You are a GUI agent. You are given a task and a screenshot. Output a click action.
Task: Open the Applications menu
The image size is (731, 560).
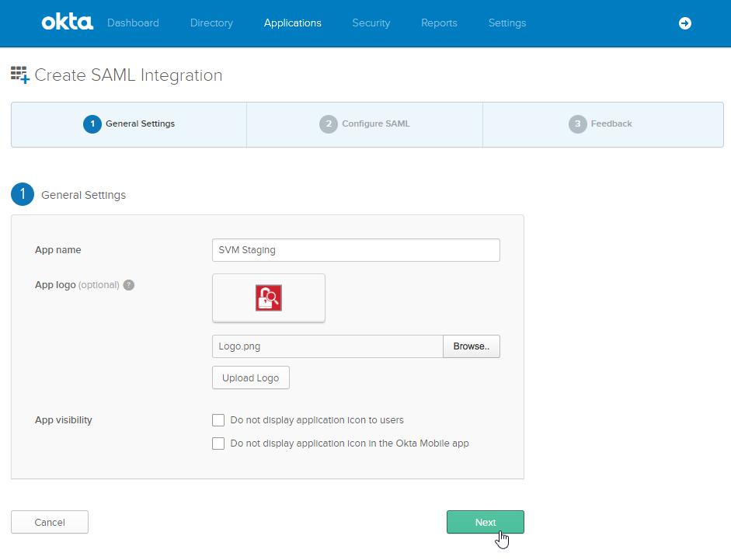tap(292, 23)
